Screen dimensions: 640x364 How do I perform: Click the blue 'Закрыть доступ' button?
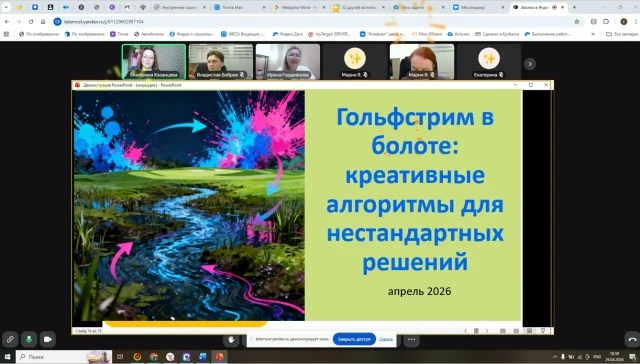click(354, 339)
